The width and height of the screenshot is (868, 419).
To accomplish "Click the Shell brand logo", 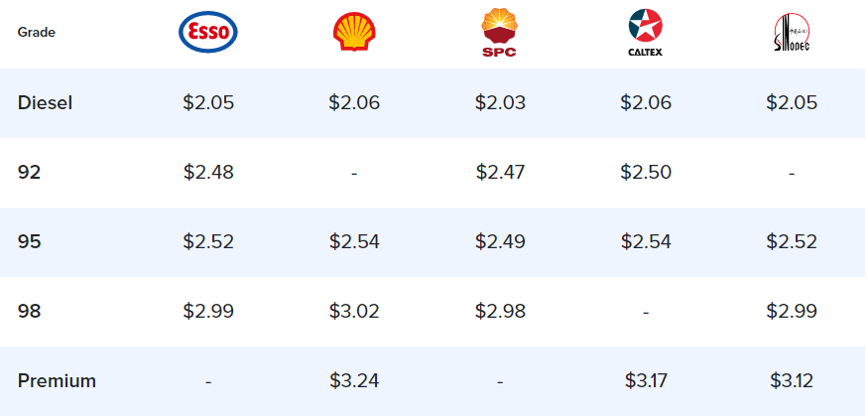I will pos(354,32).
